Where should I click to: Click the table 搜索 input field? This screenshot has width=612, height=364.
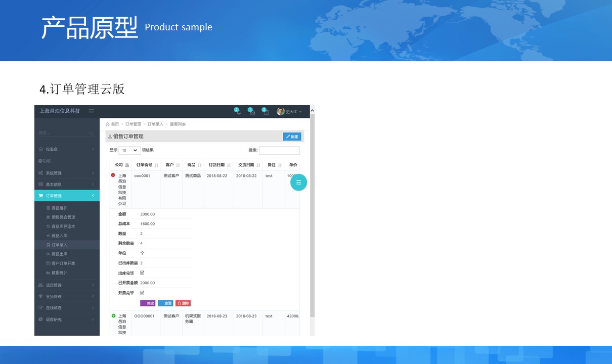pos(279,150)
